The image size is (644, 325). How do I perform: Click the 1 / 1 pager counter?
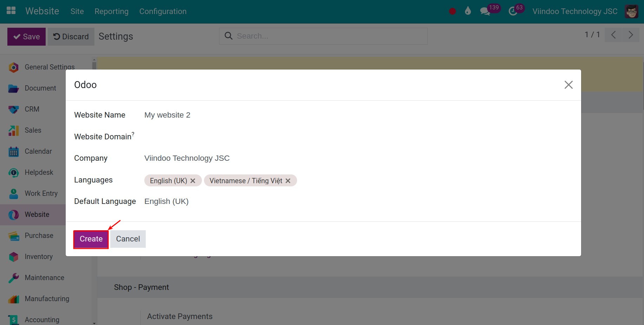click(592, 35)
